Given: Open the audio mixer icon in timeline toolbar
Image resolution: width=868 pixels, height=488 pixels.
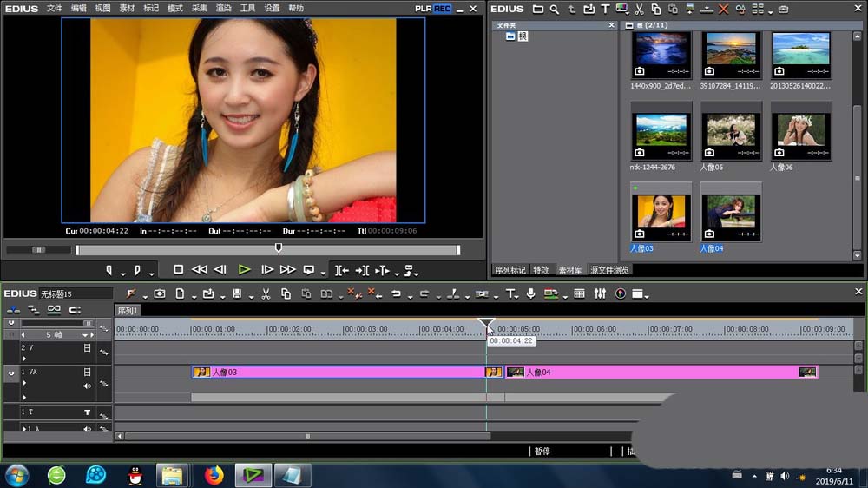Looking at the screenshot, I should tap(600, 294).
